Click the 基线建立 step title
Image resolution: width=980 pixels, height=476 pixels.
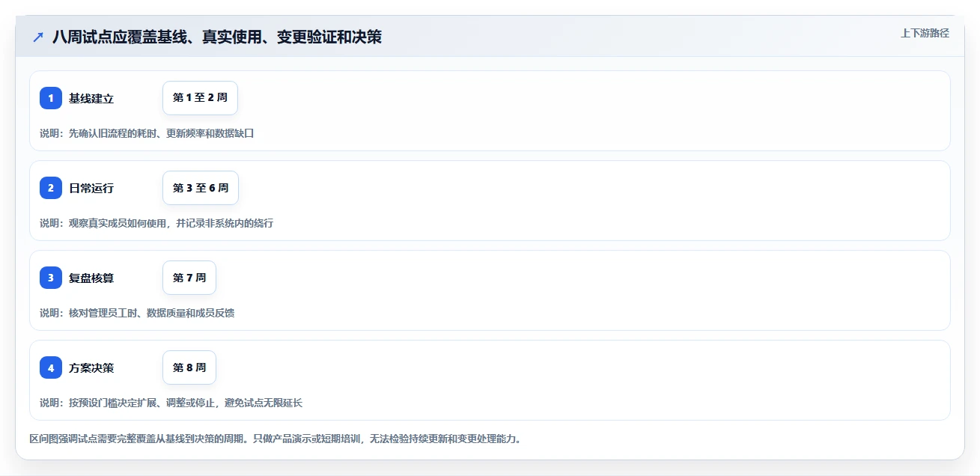(x=91, y=99)
